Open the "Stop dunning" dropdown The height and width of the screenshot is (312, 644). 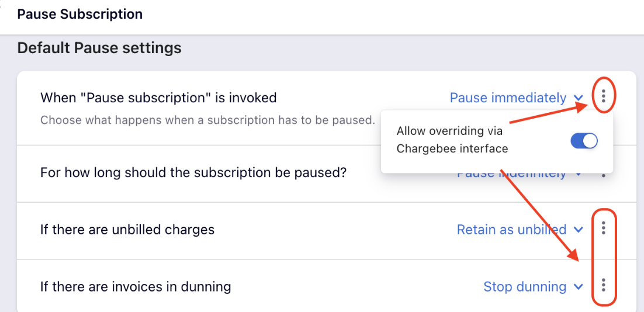533,286
